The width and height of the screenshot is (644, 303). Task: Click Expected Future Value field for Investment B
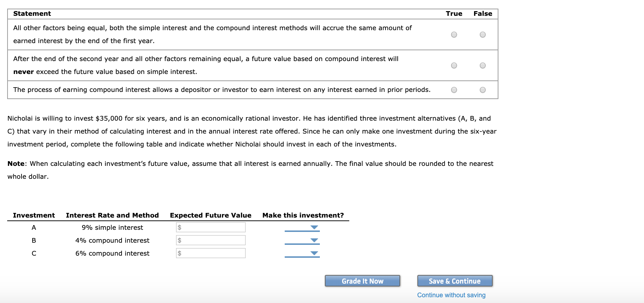coord(210,240)
